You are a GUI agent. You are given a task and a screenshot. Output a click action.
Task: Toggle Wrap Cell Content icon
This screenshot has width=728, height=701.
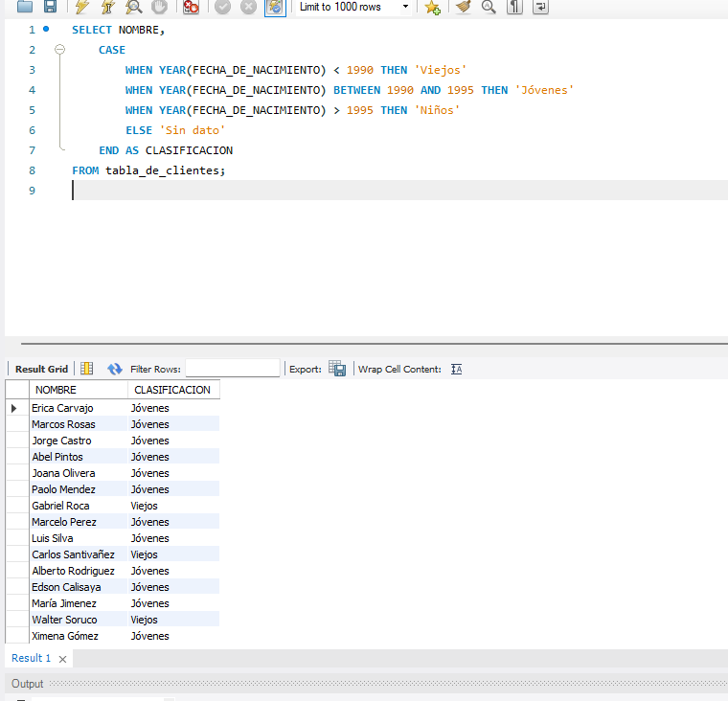point(457,369)
